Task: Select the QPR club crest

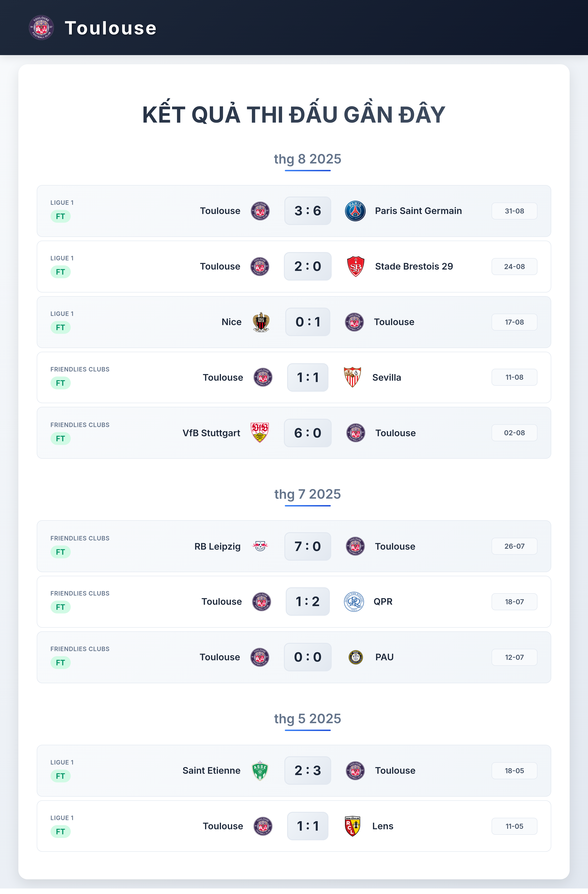Action: tap(354, 601)
